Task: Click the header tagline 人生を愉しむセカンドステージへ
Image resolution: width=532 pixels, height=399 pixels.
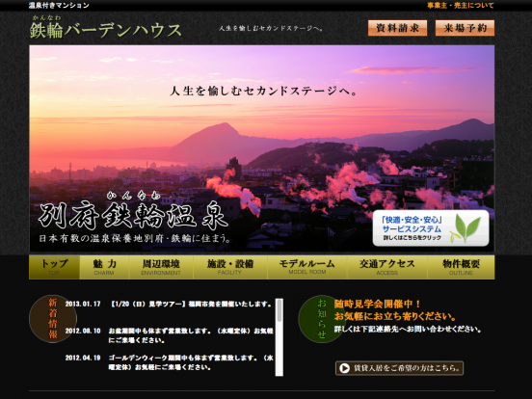Action: click(271, 29)
